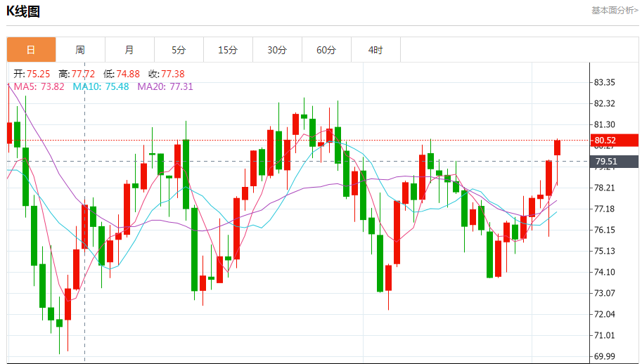Switch to the 4时 chart tab
This screenshot has width=642, height=364.
tap(375, 50)
